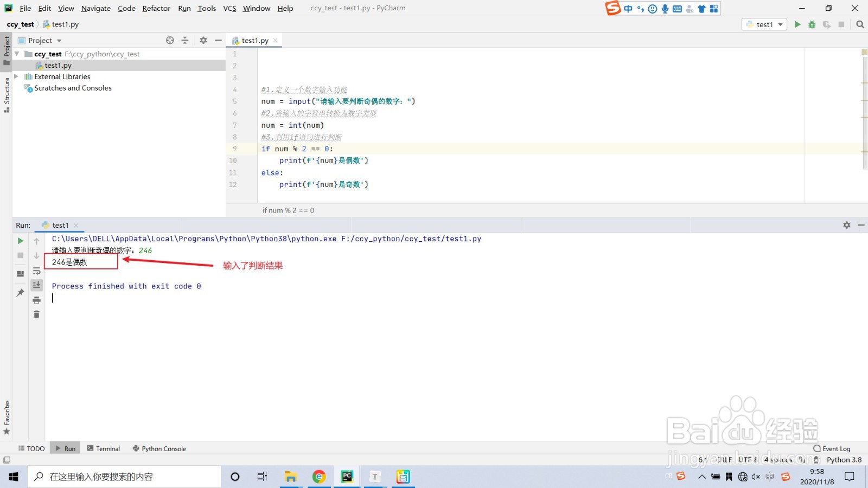
Task: Toggle the Structure side tool window button
Action: click(7, 95)
